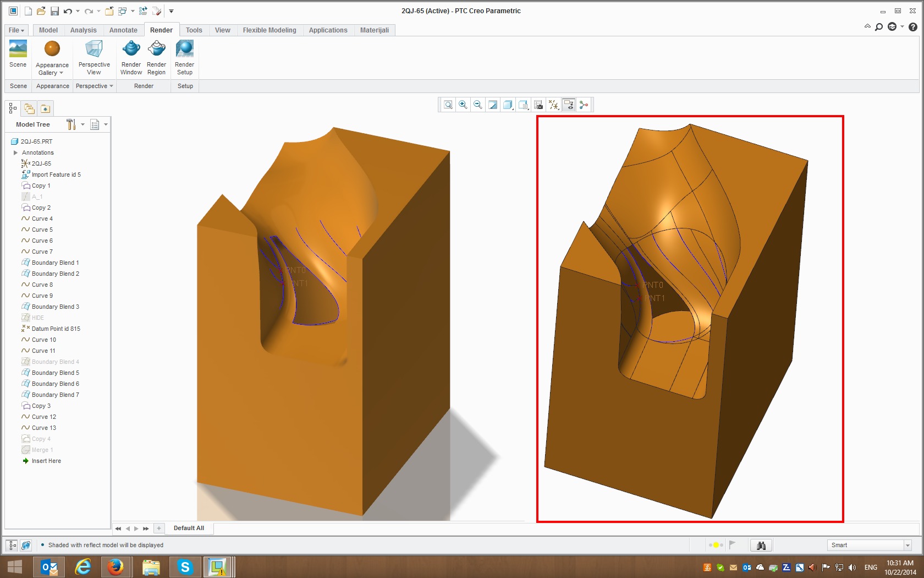Click the Zoom Out icon
This screenshot has height=578, width=924.
click(x=478, y=105)
